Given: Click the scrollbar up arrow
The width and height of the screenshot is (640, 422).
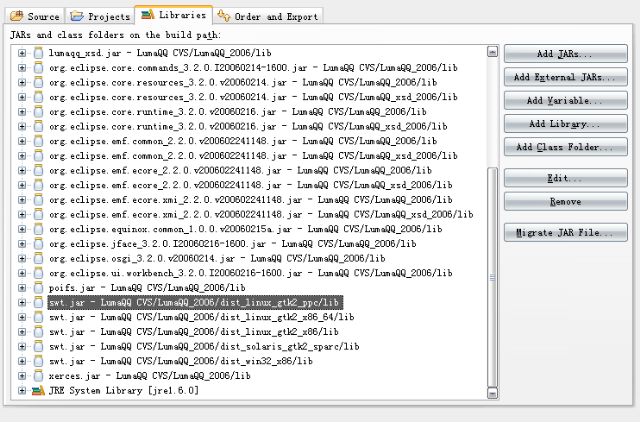Looking at the screenshot, I should (492, 52).
